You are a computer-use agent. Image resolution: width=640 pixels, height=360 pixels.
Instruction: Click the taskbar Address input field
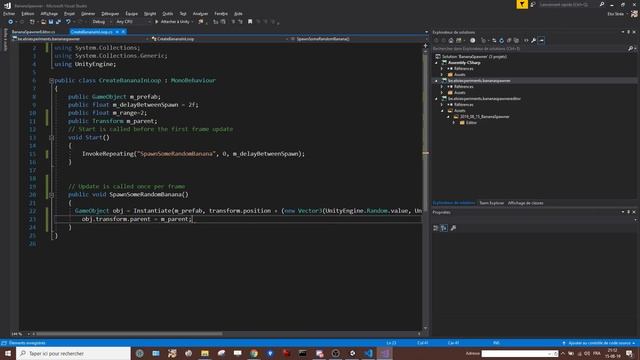[x=519, y=353]
